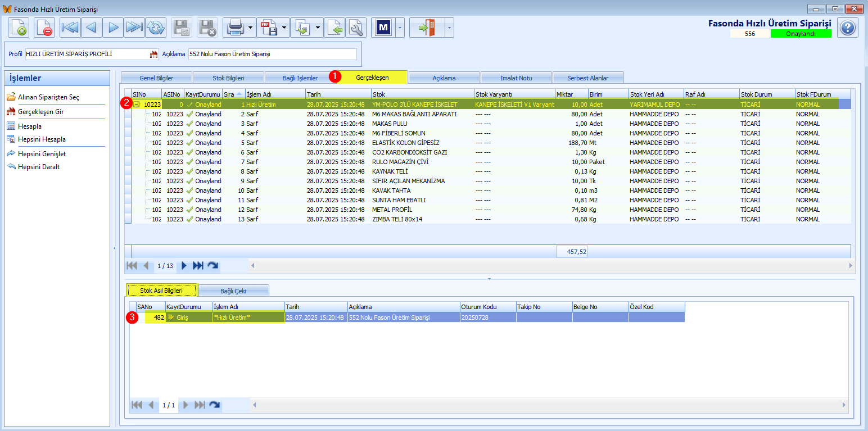Click the Açıklama text field
The height and width of the screenshot is (431, 868).
(x=273, y=55)
